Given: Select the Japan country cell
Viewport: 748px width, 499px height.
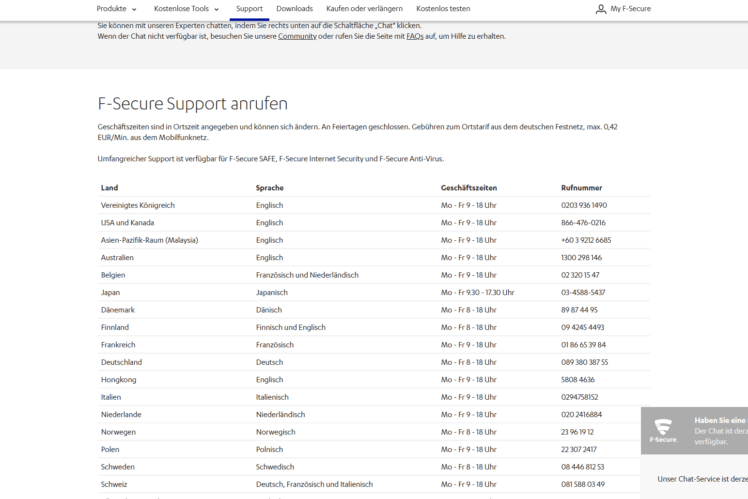Looking at the screenshot, I should coord(110,292).
